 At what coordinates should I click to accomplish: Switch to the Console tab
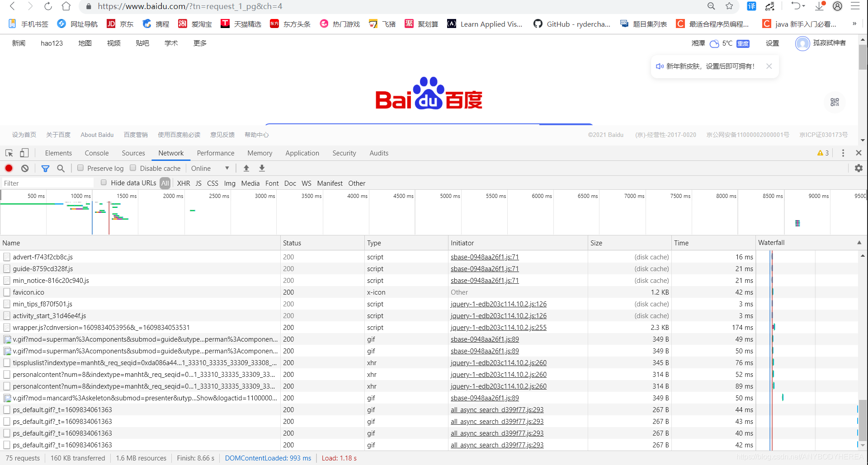[x=97, y=153]
